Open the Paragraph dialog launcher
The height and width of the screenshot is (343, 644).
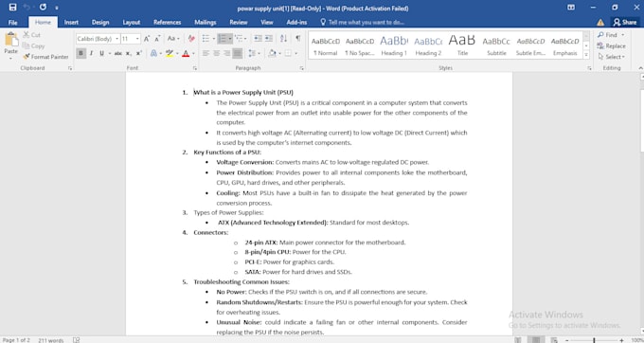(301, 68)
